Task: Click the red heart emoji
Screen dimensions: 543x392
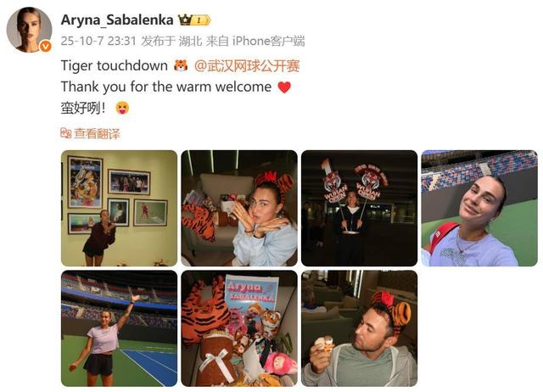Action: (x=284, y=87)
